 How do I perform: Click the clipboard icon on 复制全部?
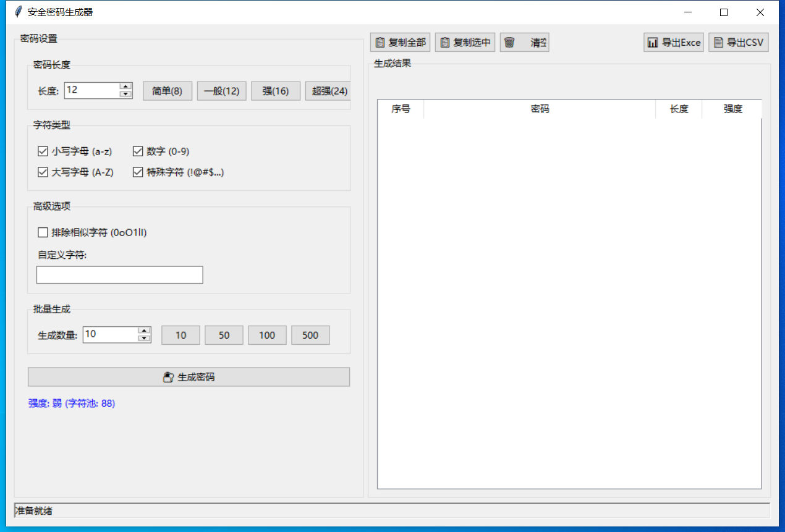click(x=380, y=43)
